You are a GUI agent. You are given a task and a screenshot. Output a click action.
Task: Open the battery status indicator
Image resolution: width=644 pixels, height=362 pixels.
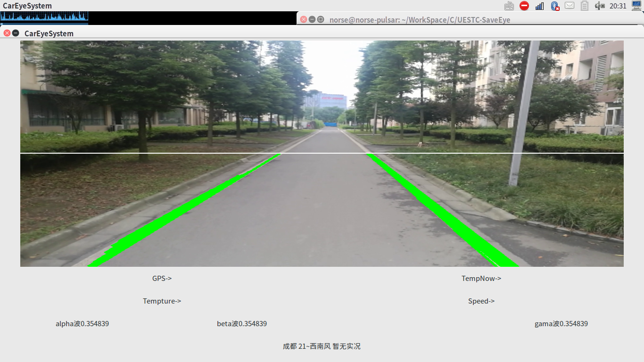point(585,6)
